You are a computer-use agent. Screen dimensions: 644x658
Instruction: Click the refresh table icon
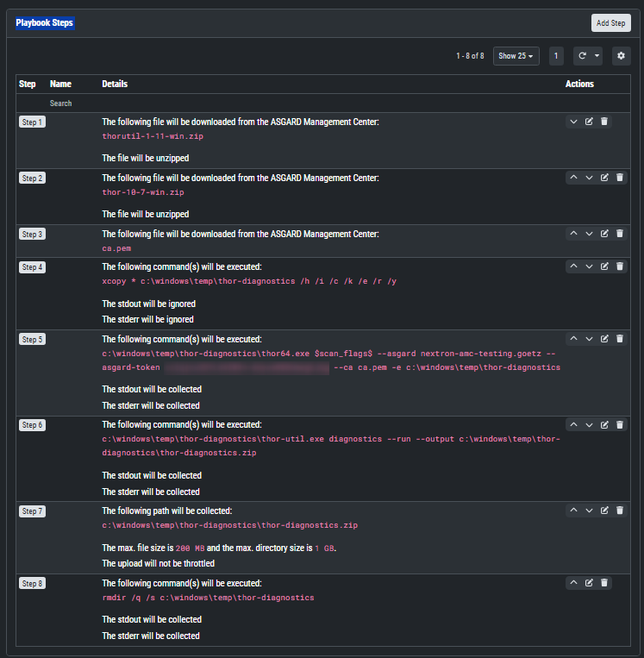tap(583, 56)
